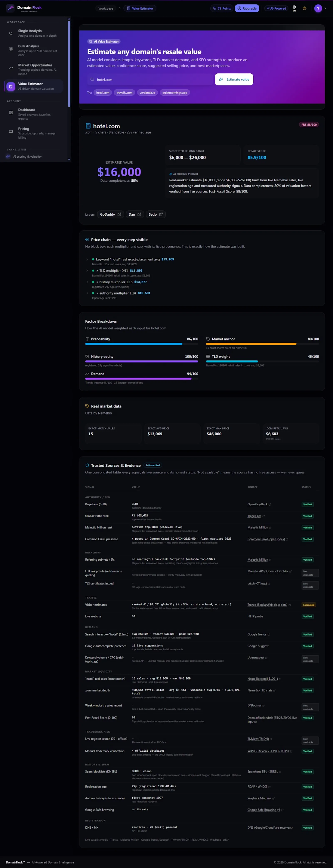
Task: Click Value Estimator breadcrumb tab
Action: [140, 9]
